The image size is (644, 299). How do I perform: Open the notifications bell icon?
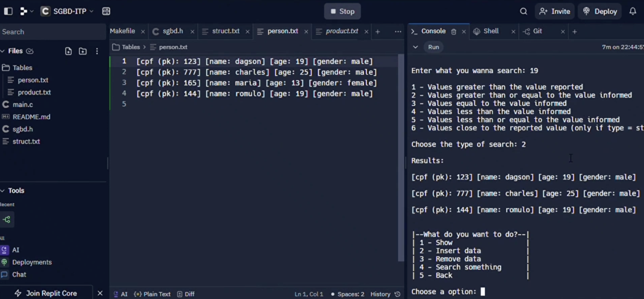coord(633,11)
